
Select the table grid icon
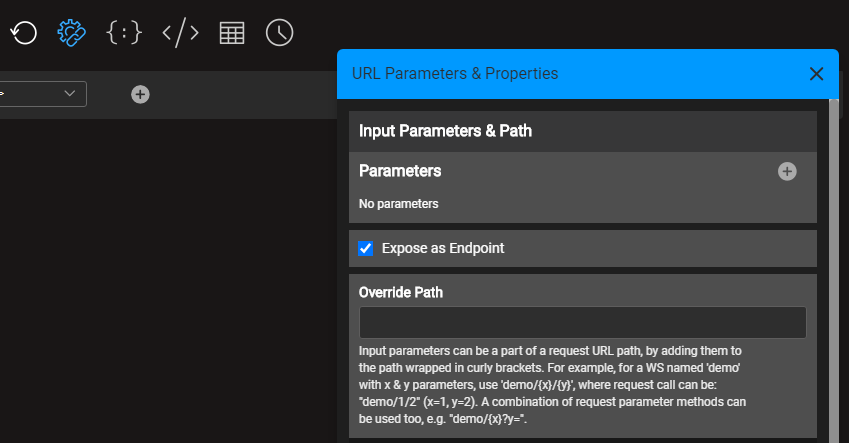point(232,33)
